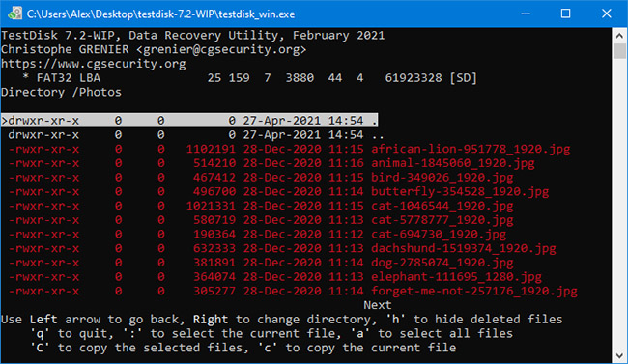Click the 'Directory /Photos' path line
This screenshot has width=628, height=364.
click(x=61, y=92)
